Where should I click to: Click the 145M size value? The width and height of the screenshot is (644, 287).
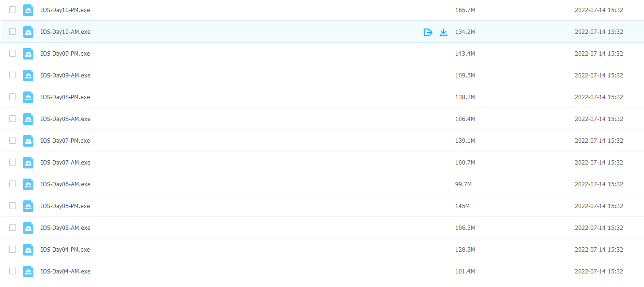click(462, 206)
